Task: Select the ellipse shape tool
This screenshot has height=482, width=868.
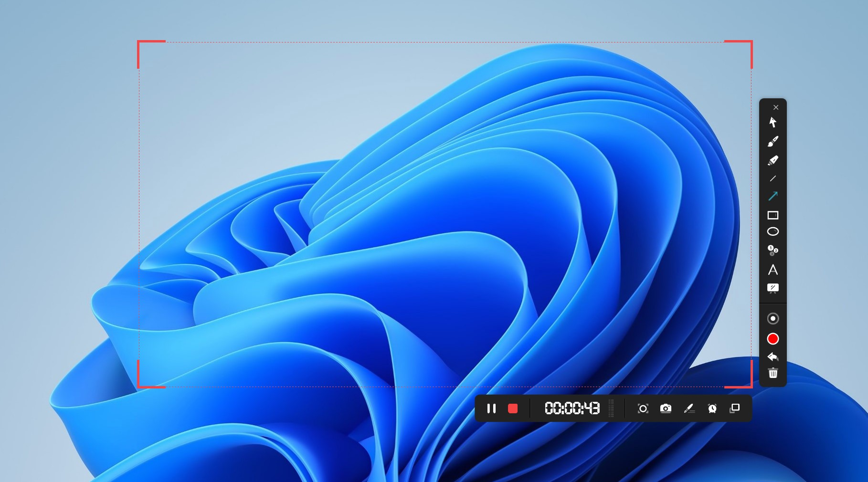Action: click(773, 231)
